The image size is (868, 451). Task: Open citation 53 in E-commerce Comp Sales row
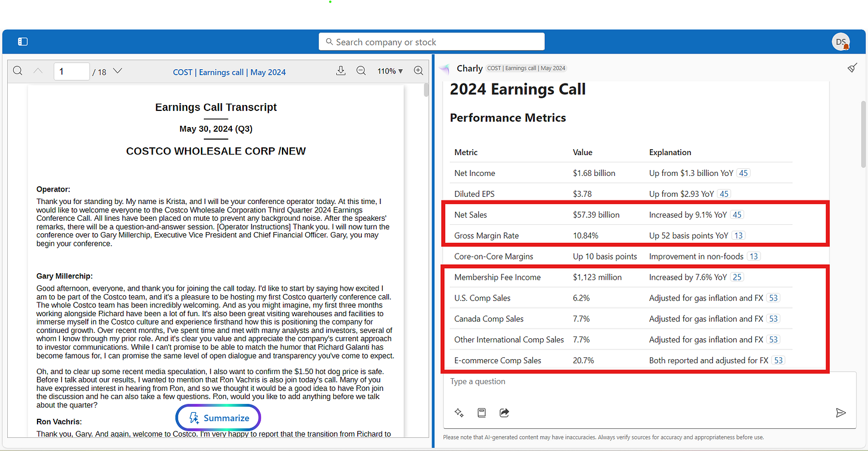(x=778, y=360)
